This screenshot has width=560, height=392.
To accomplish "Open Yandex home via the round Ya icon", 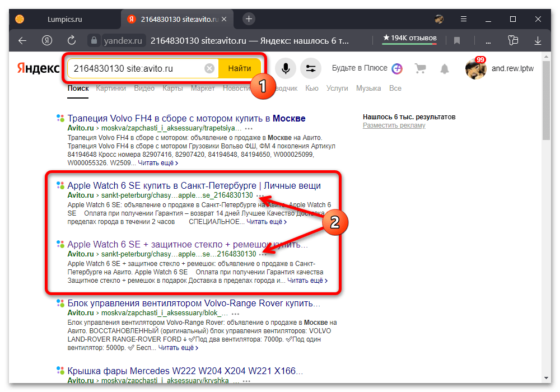I will coord(47,41).
